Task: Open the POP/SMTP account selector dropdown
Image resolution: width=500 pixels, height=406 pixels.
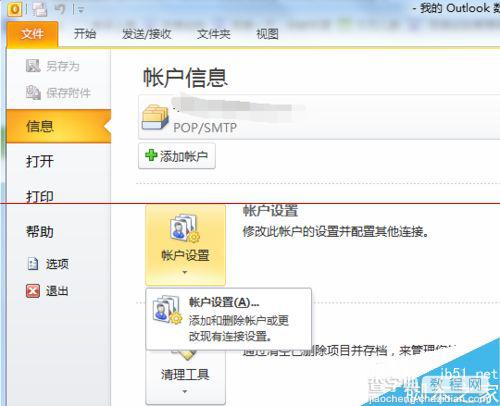Action: [x=319, y=117]
